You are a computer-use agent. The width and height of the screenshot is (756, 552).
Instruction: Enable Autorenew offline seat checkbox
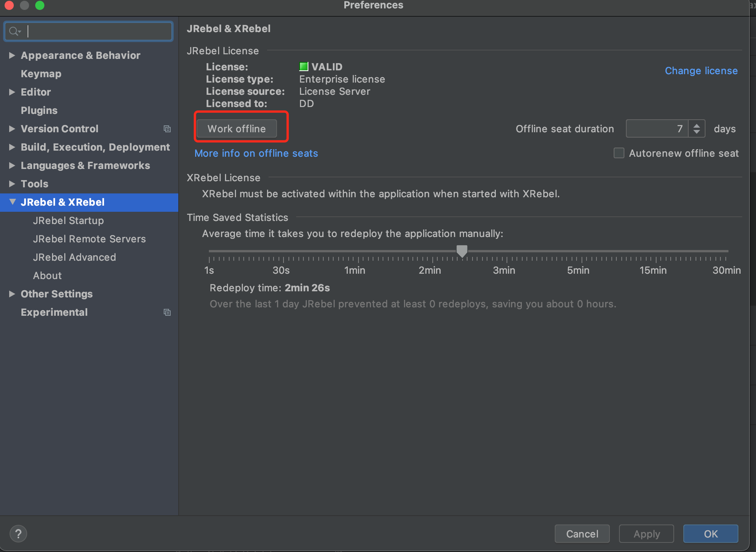click(x=619, y=153)
